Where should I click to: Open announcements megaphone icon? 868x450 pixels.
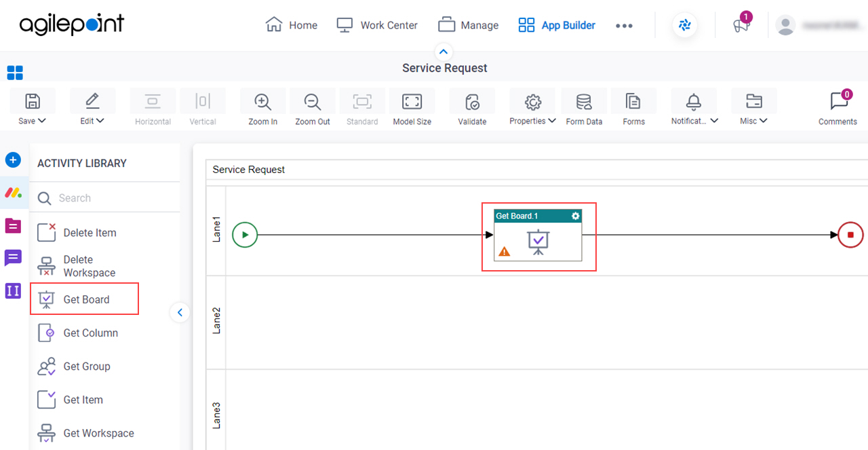(741, 24)
